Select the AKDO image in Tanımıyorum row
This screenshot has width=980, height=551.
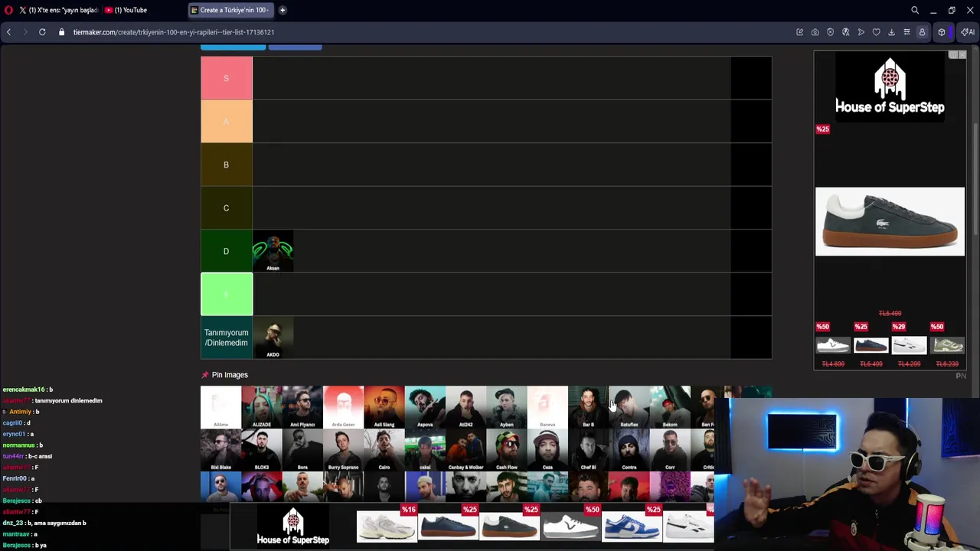273,337
